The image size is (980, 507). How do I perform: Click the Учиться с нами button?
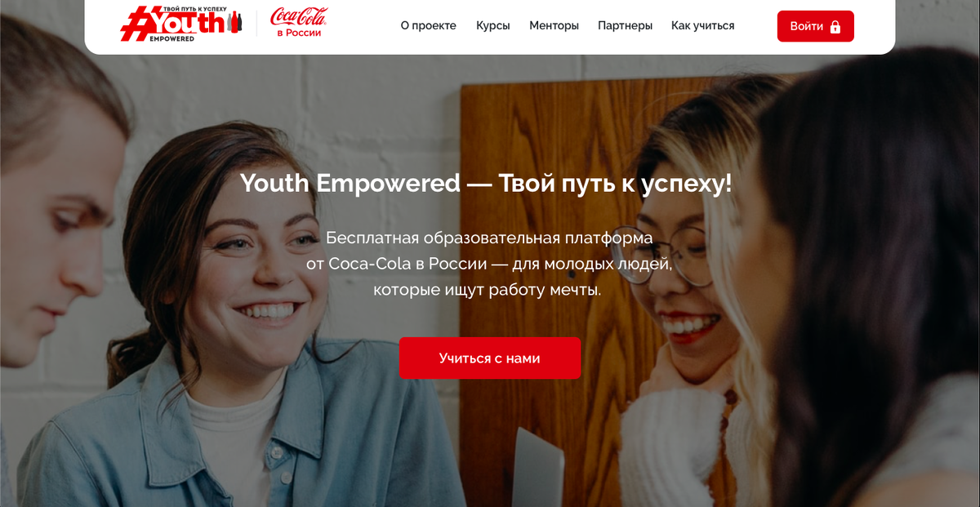coord(490,358)
